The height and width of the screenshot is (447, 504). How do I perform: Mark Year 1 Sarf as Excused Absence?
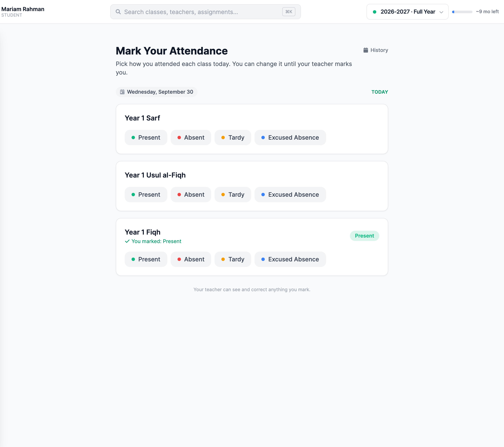[290, 138]
